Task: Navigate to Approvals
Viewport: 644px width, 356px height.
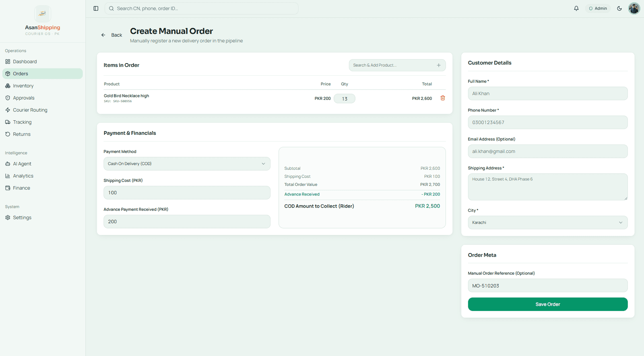Action: pyautogui.click(x=43, y=98)
